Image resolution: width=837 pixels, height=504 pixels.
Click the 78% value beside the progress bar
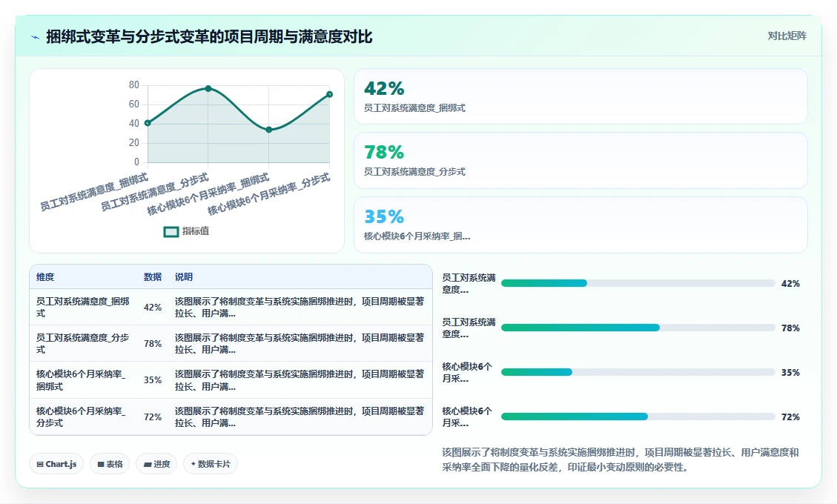pos(790,328)
